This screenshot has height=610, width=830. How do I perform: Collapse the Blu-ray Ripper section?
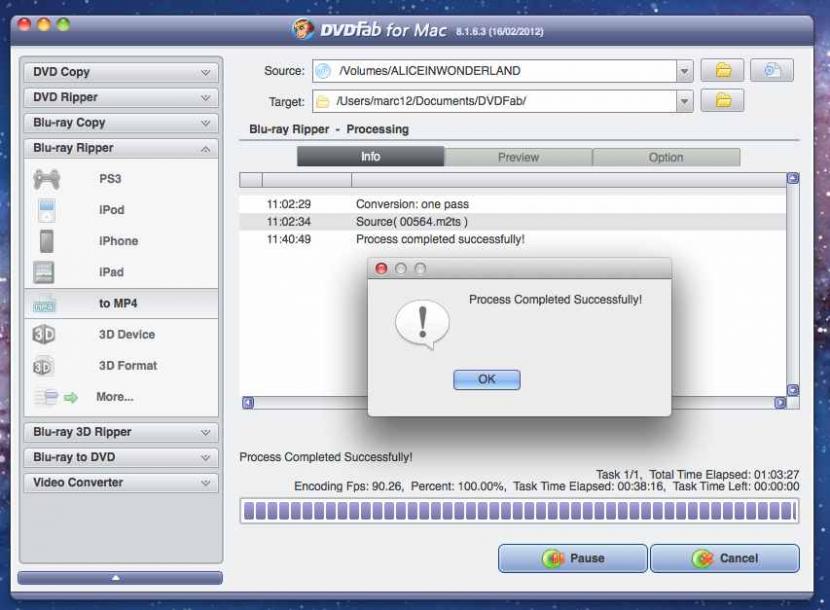tap(121, 148)
